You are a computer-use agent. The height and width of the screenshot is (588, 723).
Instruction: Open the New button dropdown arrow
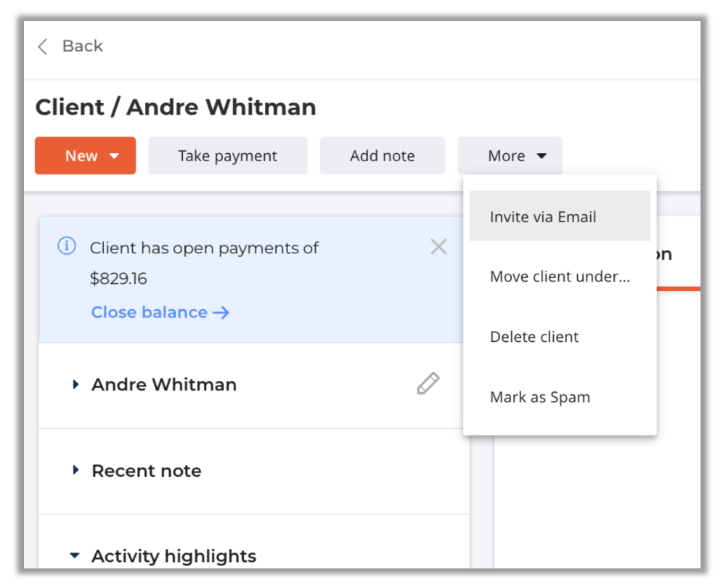114,156
